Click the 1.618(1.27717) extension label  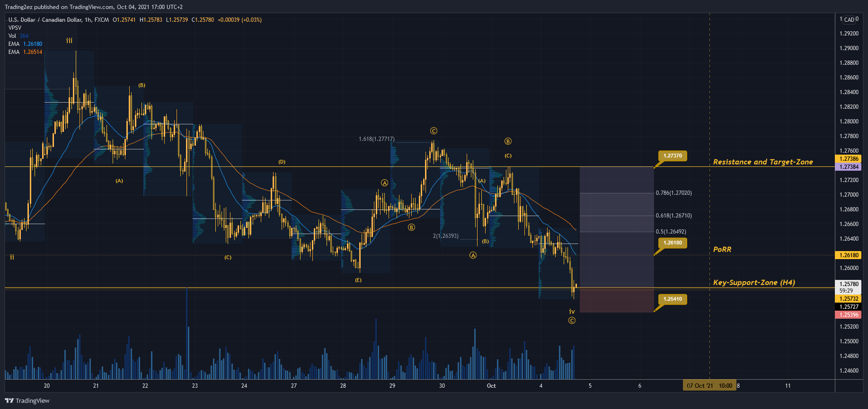click(x=377, y=139)
